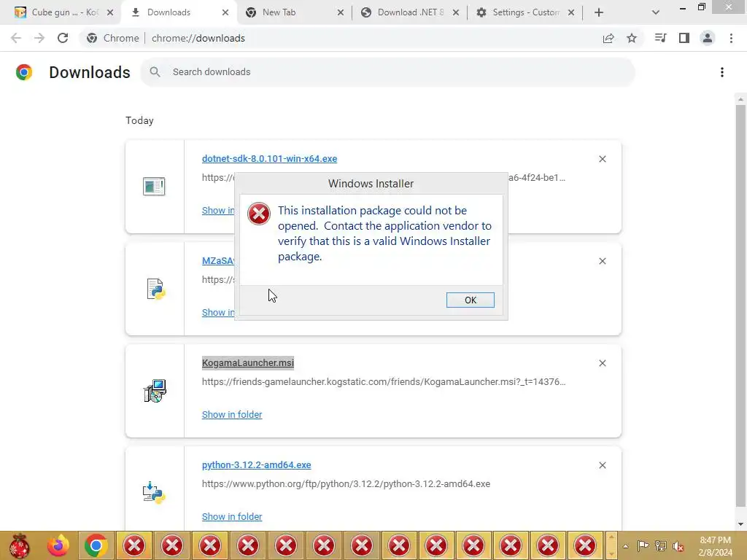Image resolution: width=747 pixels, height=560 pixels.
Task: Click the Python file icon for MZaSA
Action: coord(155,289)
